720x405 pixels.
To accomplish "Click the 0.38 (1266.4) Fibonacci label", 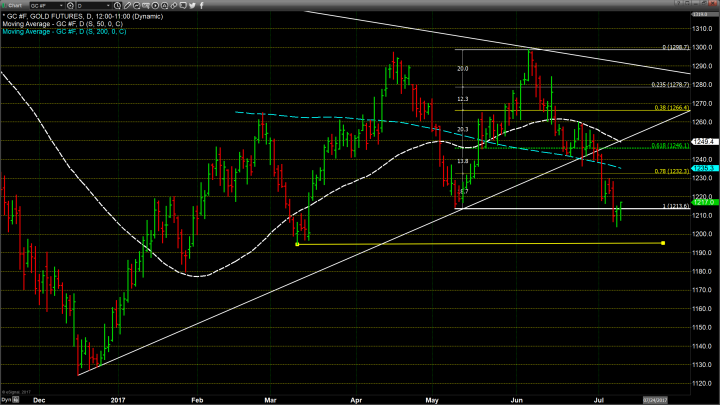I will [x=672, y=108].
